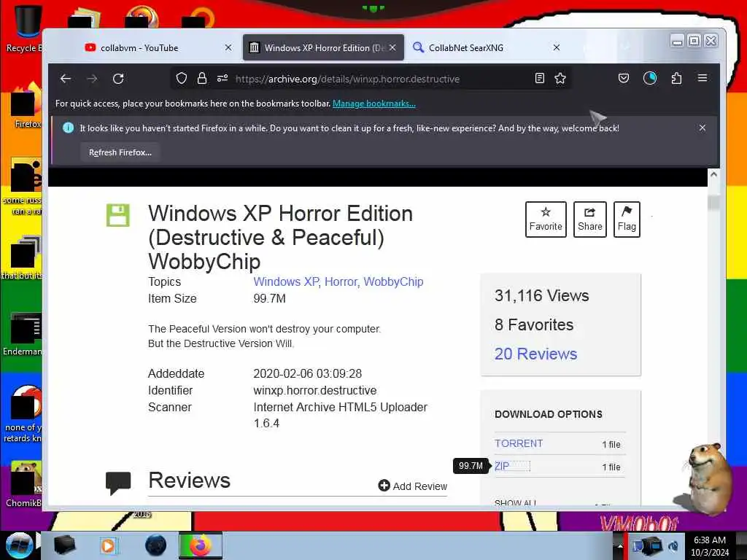Open extensions puzzle-piece menu
This screenshot has width=747, height=560.
pos(676,79)
